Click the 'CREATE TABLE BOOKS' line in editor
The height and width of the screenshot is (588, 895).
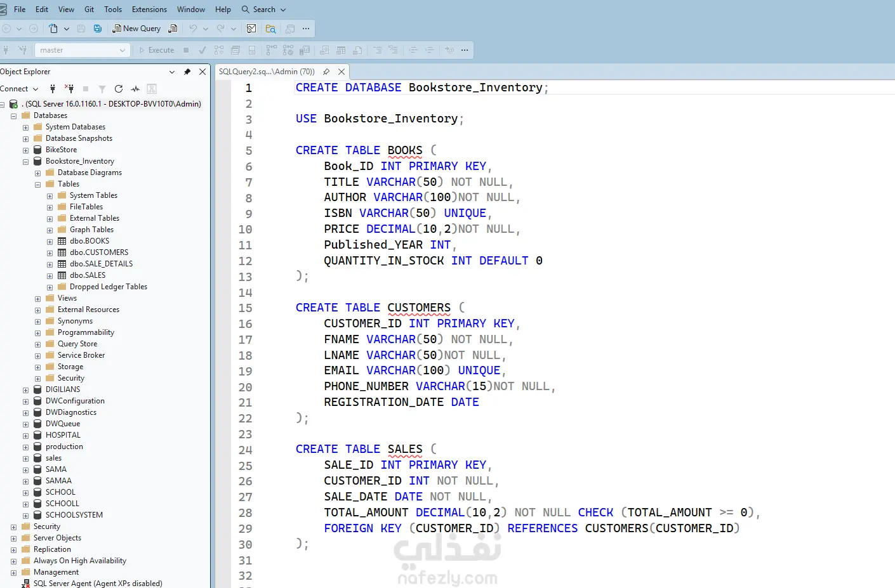[x=366, y=150]
